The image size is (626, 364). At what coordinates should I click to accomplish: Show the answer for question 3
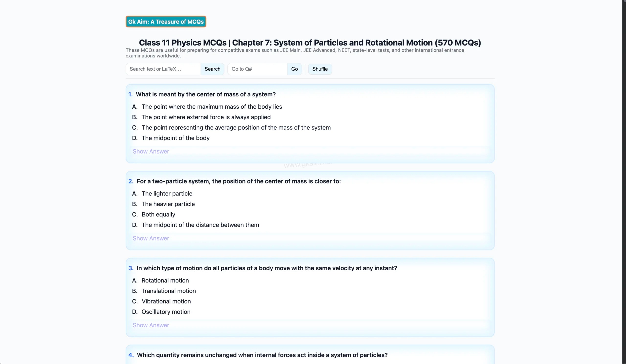point(151,325)
